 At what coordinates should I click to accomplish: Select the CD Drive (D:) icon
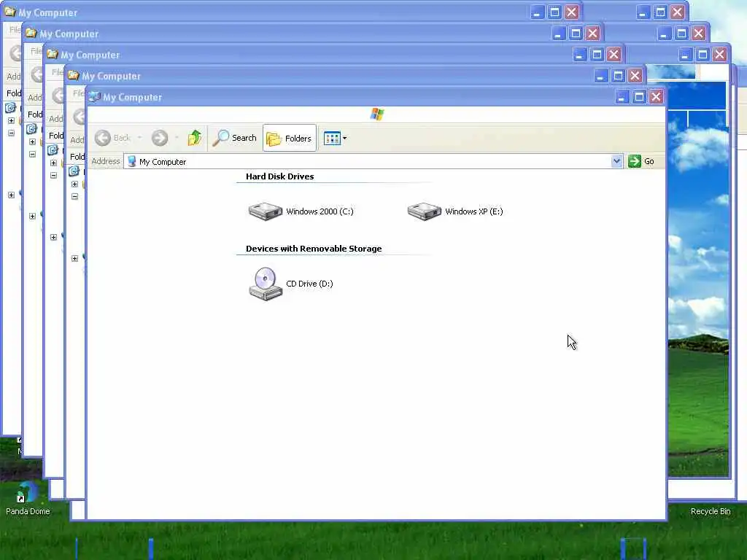pyautogui.click(x=266, y=284)
